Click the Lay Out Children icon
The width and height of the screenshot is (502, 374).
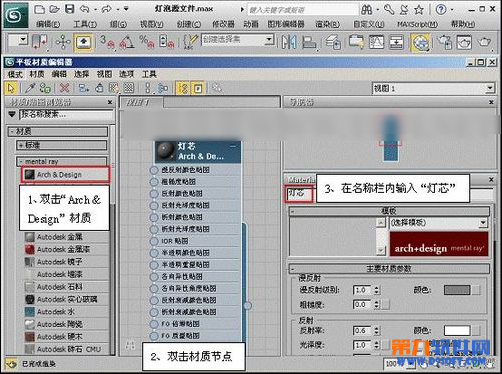(163, 88)
